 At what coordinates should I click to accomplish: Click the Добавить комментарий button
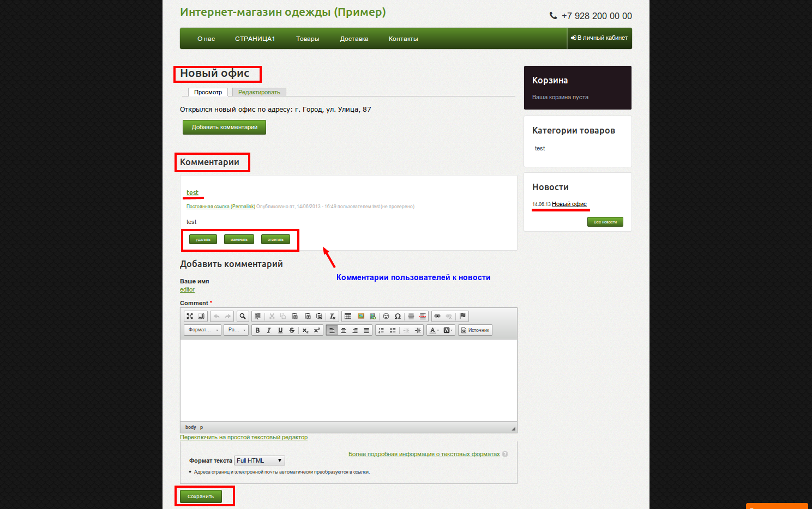click(224, 127)
